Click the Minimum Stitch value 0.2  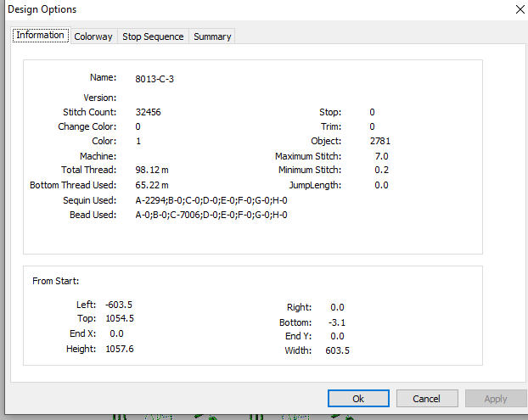click(381, 170)
